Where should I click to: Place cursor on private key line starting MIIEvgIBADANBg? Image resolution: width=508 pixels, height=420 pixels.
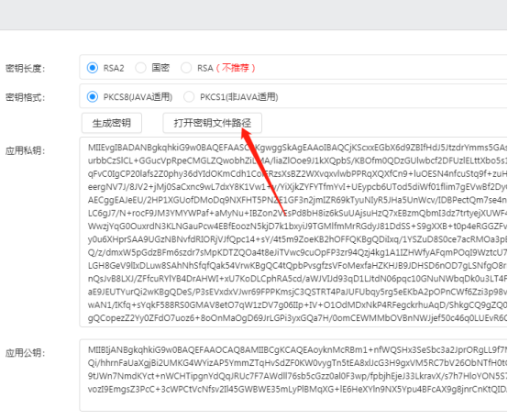tap(297, 148)
